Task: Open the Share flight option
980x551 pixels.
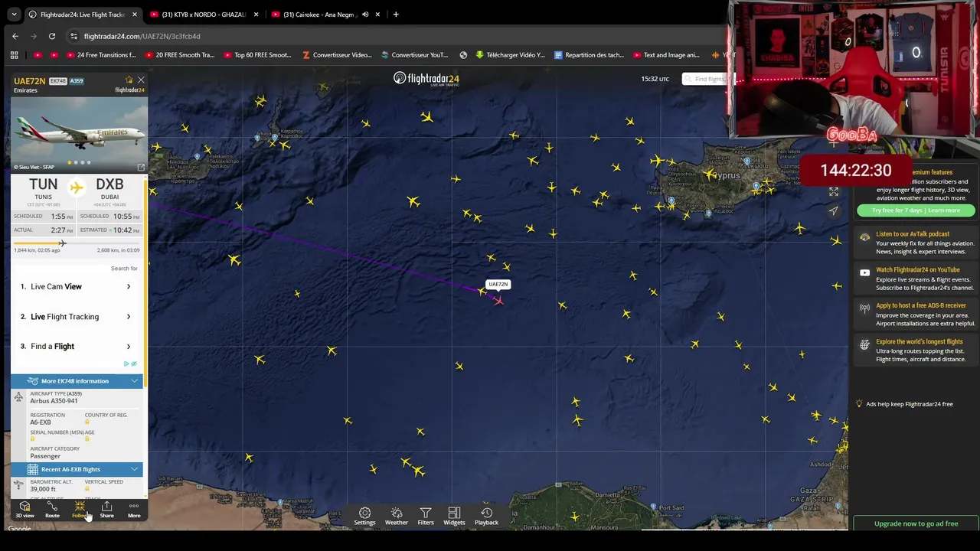Action: click(x=106, y=510)
